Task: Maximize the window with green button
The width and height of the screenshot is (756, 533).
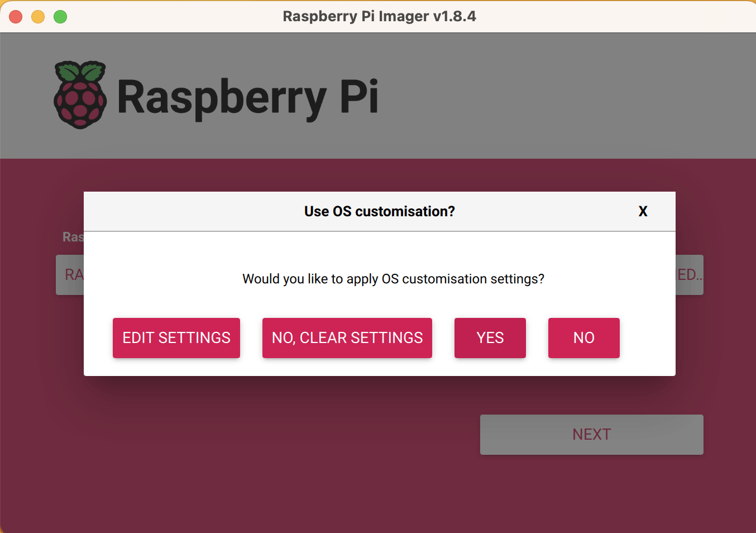Action: [x=60, y=17]
